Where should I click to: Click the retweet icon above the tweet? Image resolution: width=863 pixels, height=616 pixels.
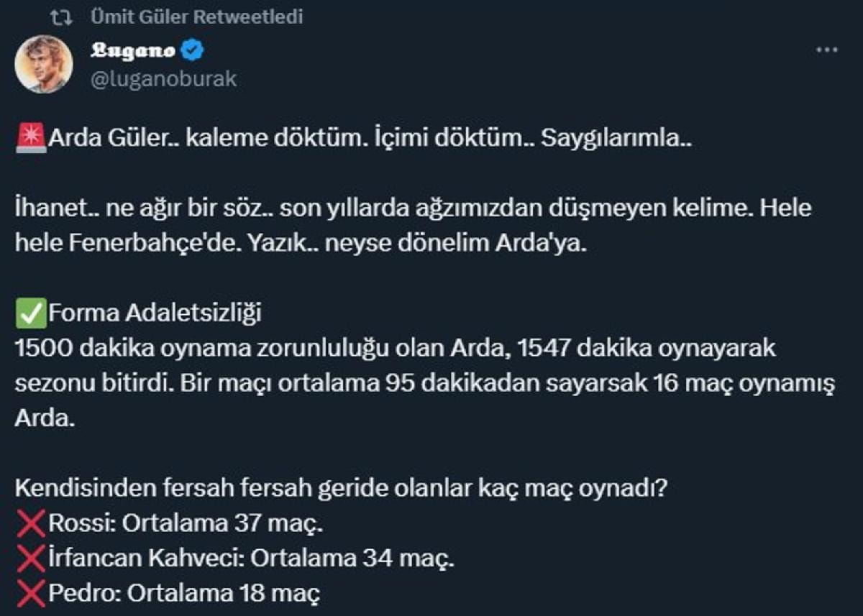point(65,17)
